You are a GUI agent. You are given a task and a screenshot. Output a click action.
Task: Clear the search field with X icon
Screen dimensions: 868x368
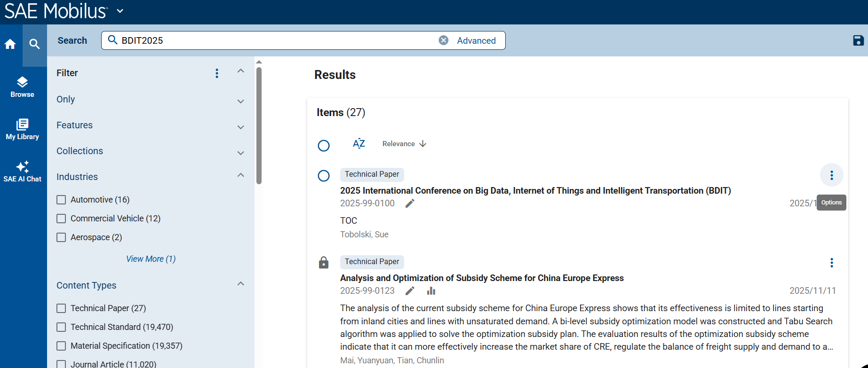443,40
